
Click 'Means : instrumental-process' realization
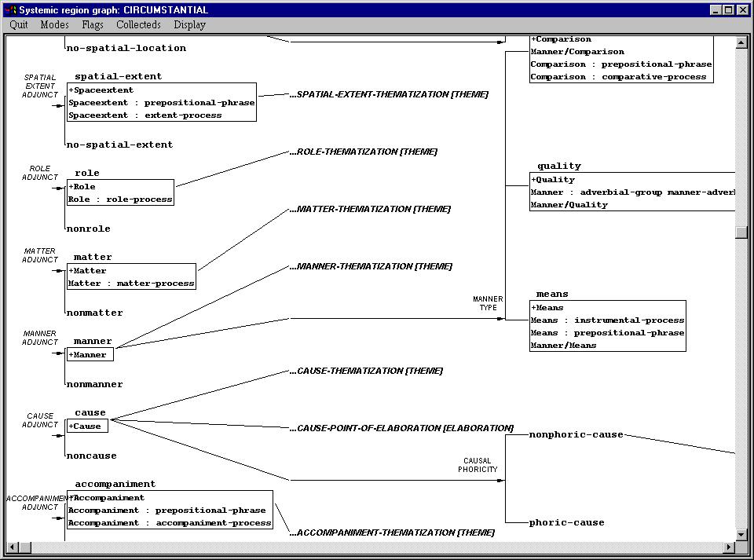pos(607,320)
